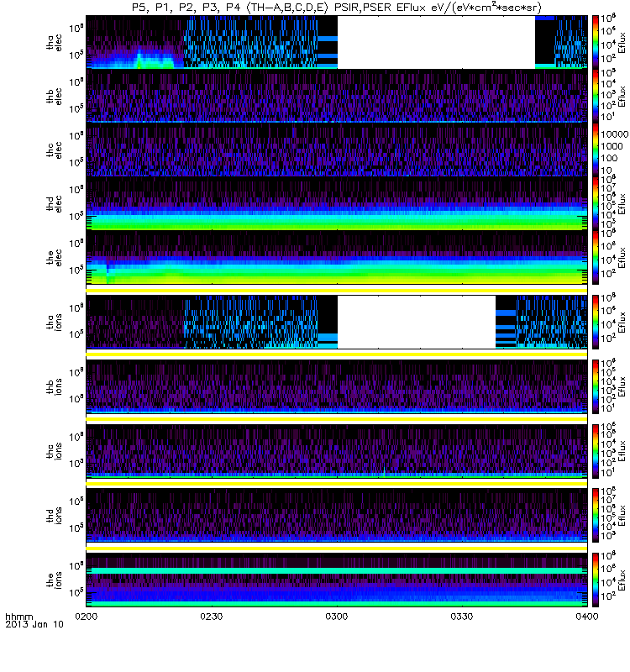Viewport: 630px width, 672px height.
Task: Click the 0230 time axis label
Action: [212, 617]
